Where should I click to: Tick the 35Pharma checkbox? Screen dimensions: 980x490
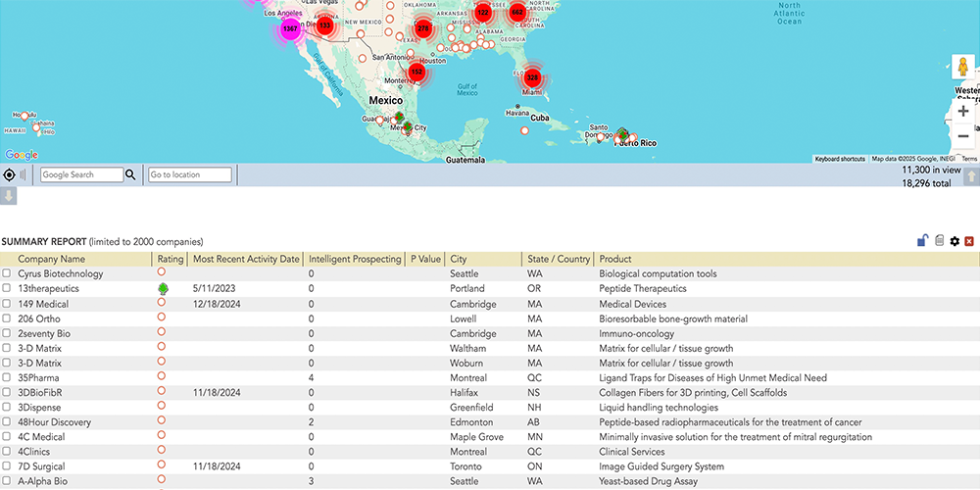(x=6, y=377)
